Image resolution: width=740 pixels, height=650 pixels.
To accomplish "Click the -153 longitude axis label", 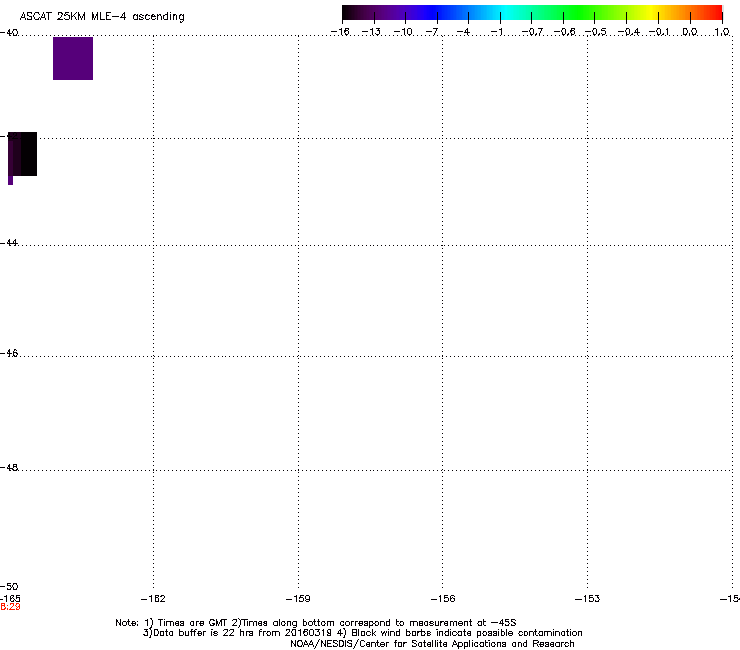I will tap(588, 599).
